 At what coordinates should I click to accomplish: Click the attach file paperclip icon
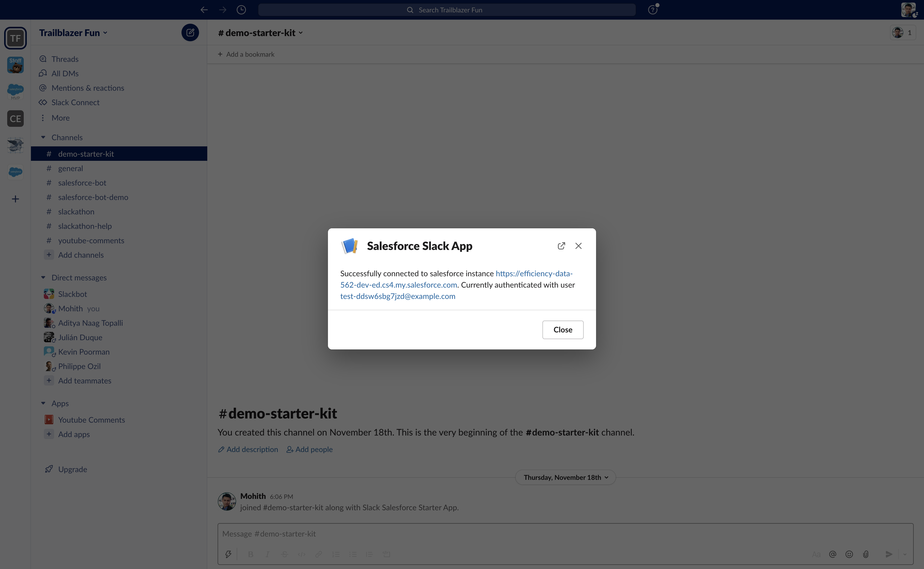pyautogui.click(x=866, y=554)
